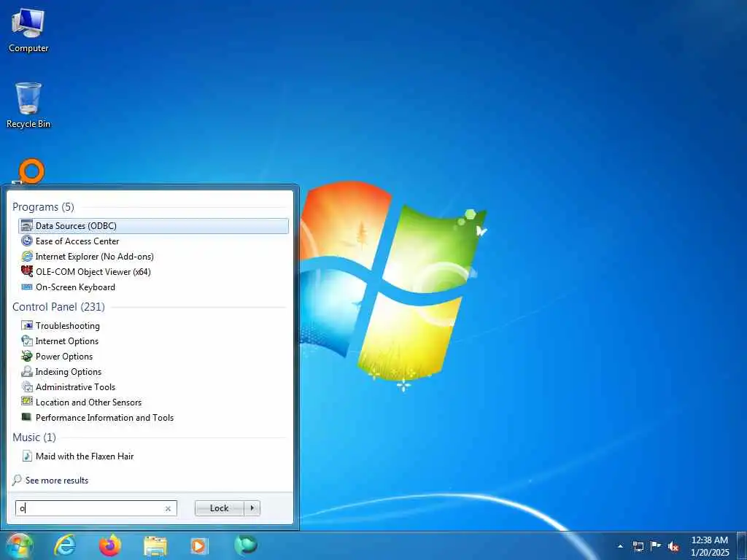
Task: Click the Internet Options globe icon
Action: [27, 341]
